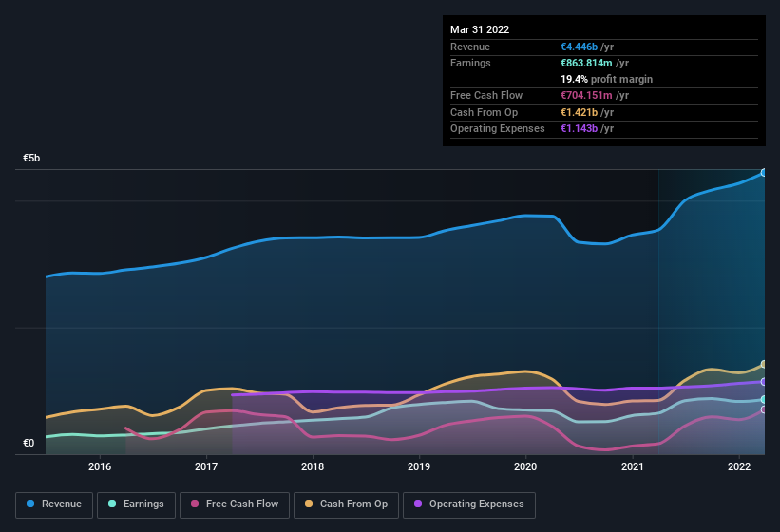Click the Mar 31 2022 tooltip date
The height and width of the screenshot is (532, 780).
click(480, 29)
